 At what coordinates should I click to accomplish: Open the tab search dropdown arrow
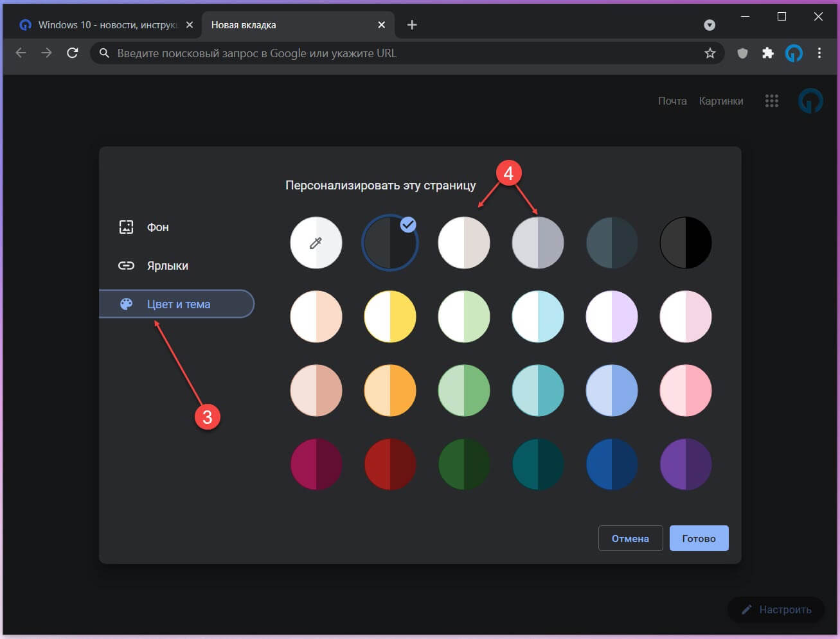click(710, 25)
